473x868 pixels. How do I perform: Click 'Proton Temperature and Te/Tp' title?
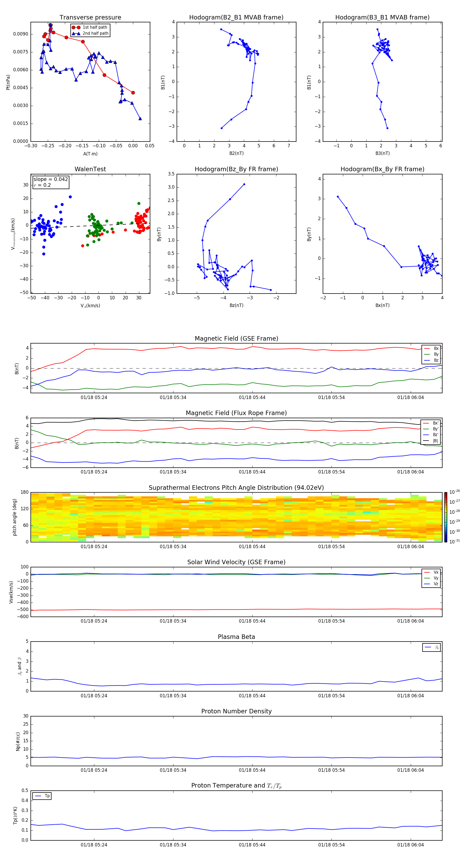(x=236, y=786)
